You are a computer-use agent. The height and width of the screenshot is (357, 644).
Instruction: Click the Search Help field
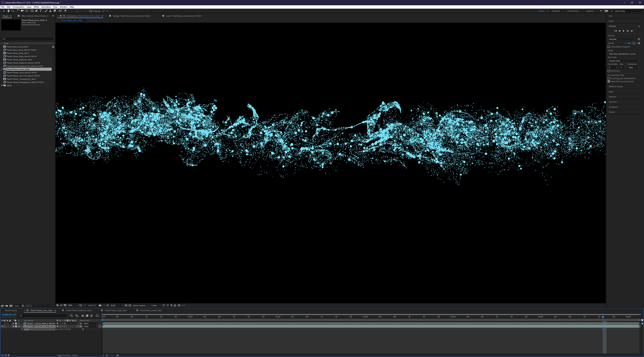click(627, 11)
